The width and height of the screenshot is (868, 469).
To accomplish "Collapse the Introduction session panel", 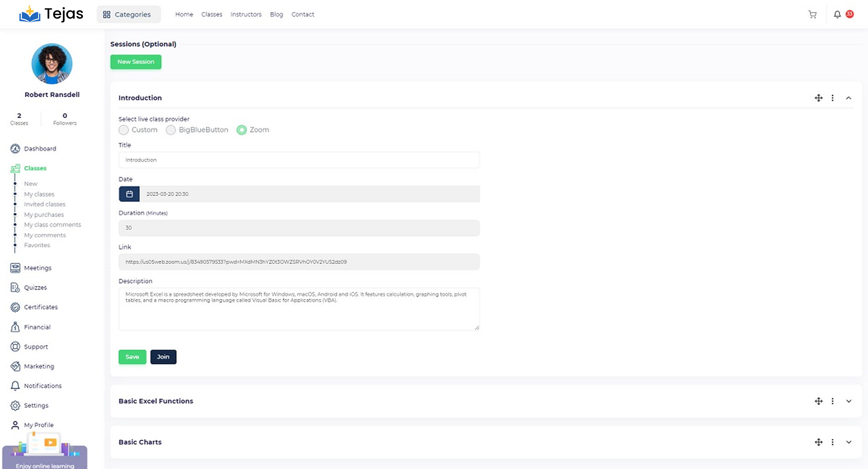I will coord(848,98).
